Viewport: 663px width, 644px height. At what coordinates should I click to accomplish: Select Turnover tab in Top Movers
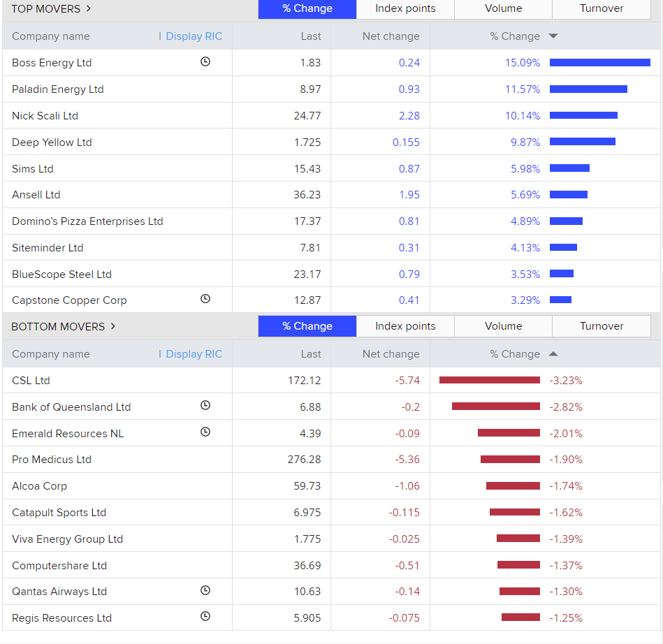602,9
